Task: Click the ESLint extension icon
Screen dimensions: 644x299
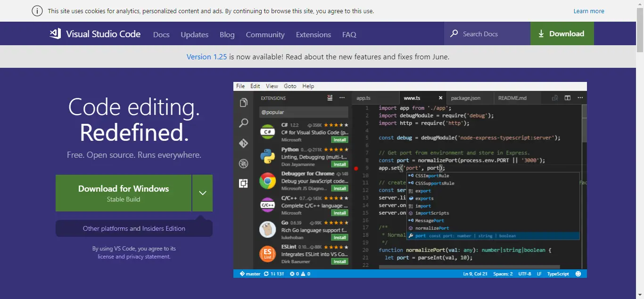Action: (x=268, y=254)
